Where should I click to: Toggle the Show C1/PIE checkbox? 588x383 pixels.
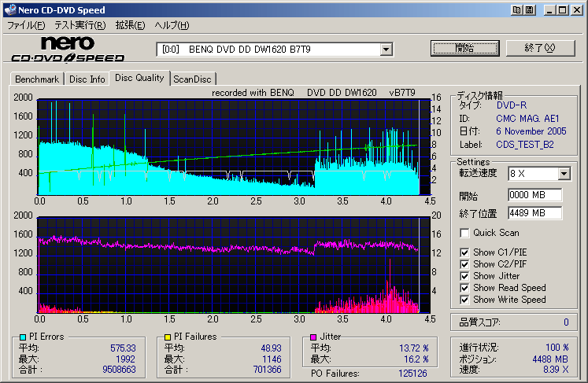click(464, 252)
